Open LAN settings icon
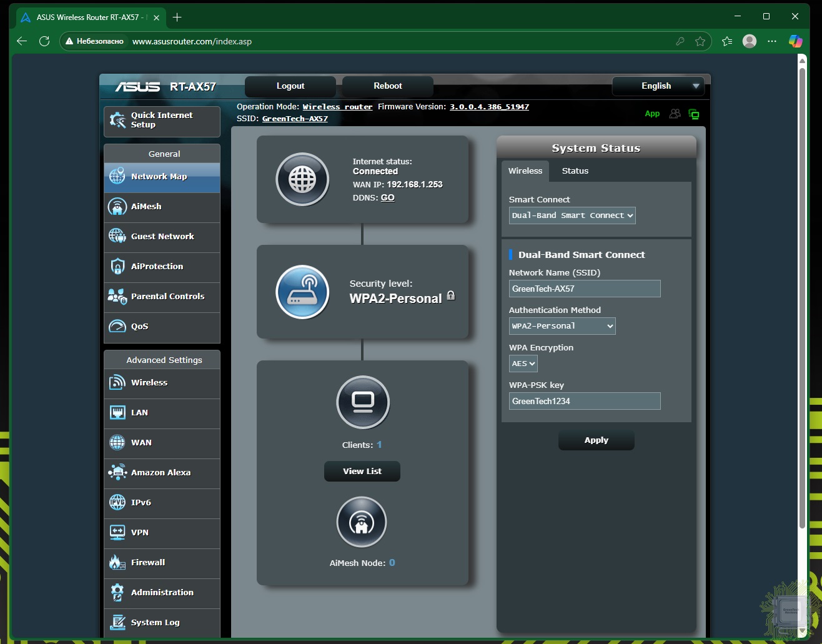 [x=117, y=412]
